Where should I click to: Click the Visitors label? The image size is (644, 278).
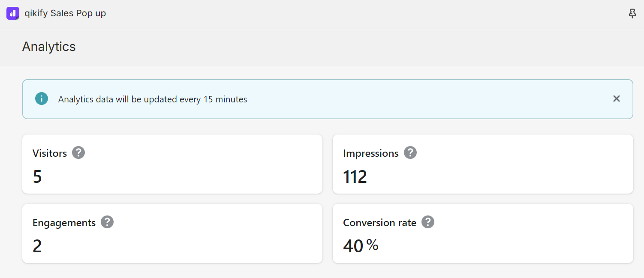[x=50, y=153]
